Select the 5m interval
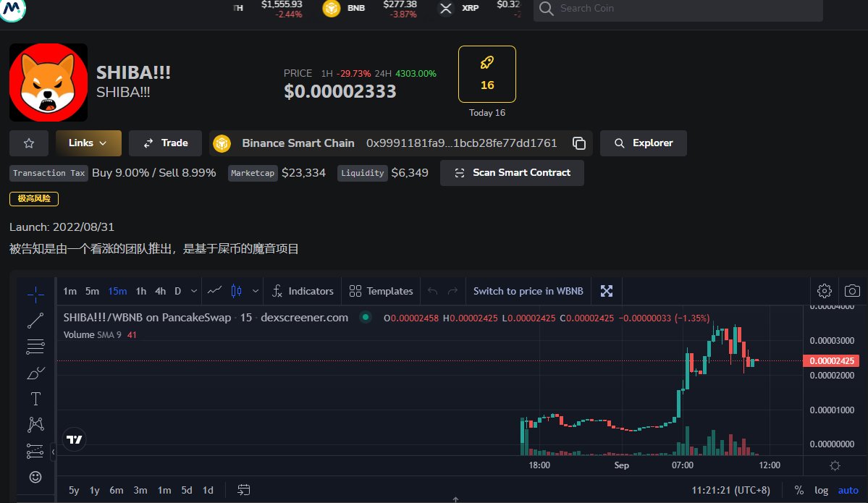This screenshot has width=868, height=503. click(x=92, y=291)
